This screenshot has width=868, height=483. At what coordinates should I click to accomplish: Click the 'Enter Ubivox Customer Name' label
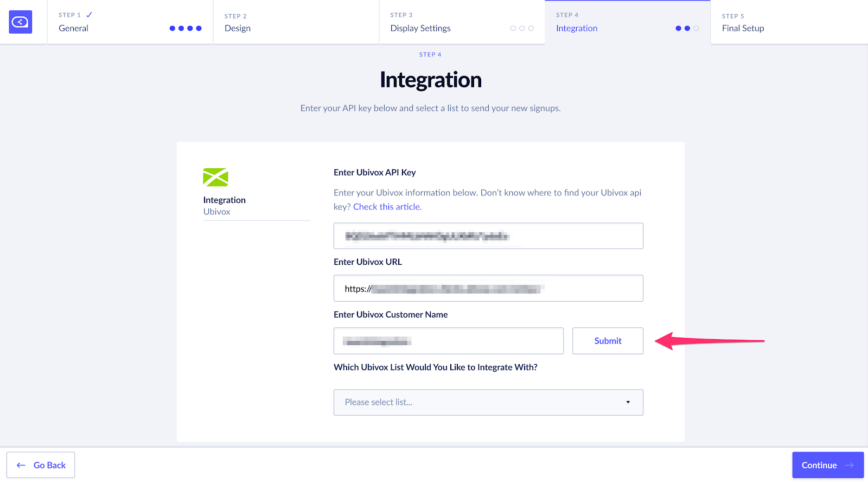point(391,315)
